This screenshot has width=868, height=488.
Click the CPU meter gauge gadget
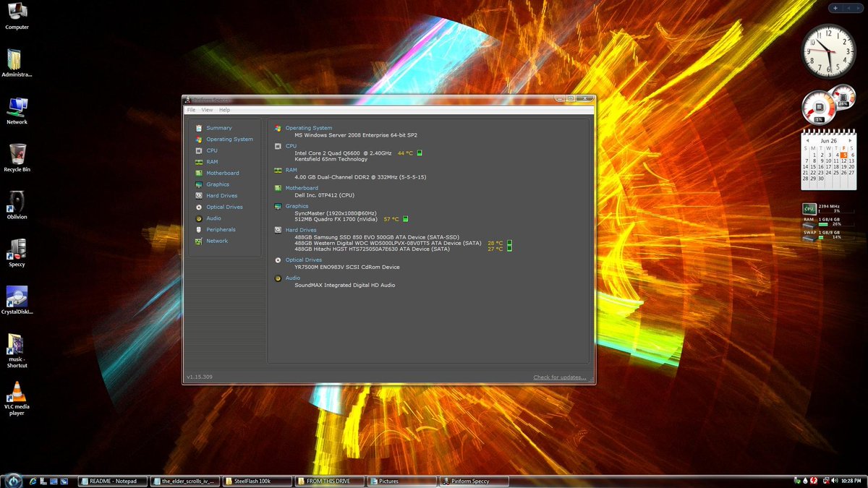click(820, 106)
